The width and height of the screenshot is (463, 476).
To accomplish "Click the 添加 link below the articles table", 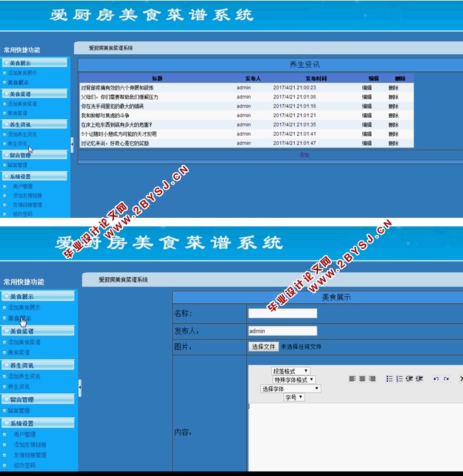I will pyautogui.click(x=304, y=155).
